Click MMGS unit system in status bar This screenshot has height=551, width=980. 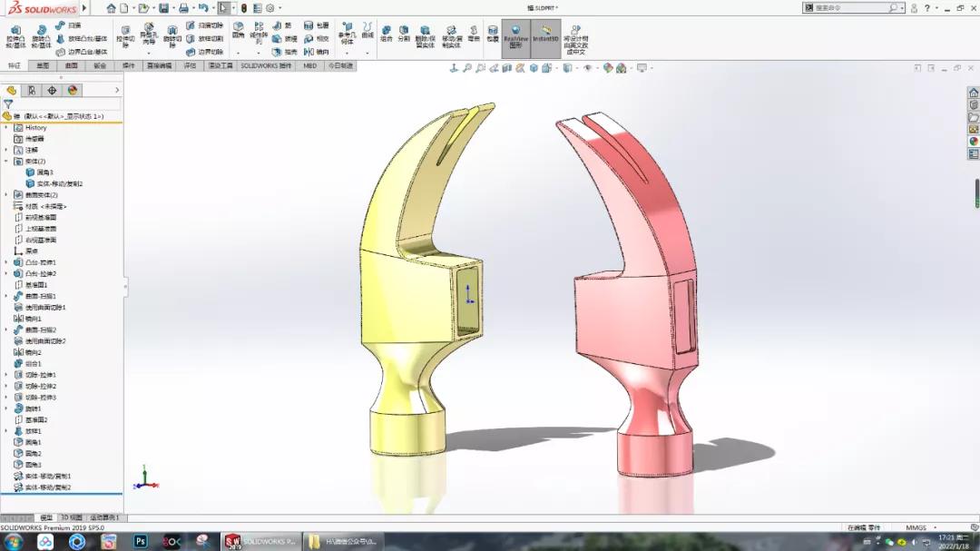(x=918, y=526)
